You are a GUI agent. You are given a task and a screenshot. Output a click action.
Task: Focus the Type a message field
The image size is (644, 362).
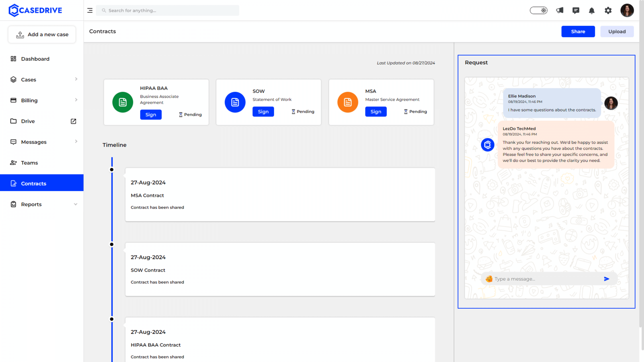point(547,279)
